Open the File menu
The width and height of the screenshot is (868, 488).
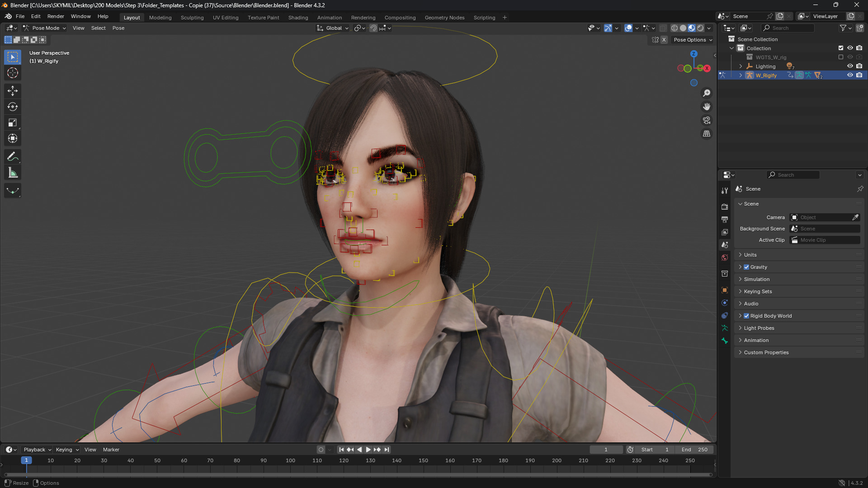(20, 16)
